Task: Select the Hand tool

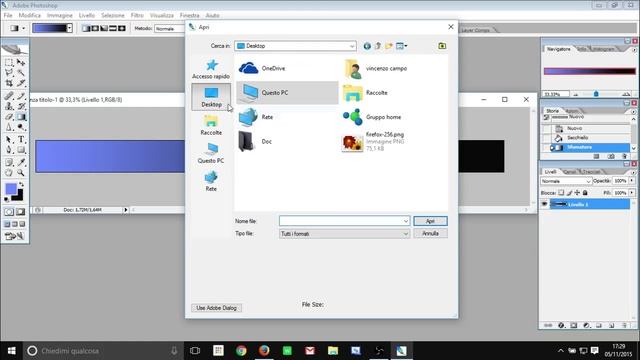Action: pyautogui.click(x=9, y=173)
